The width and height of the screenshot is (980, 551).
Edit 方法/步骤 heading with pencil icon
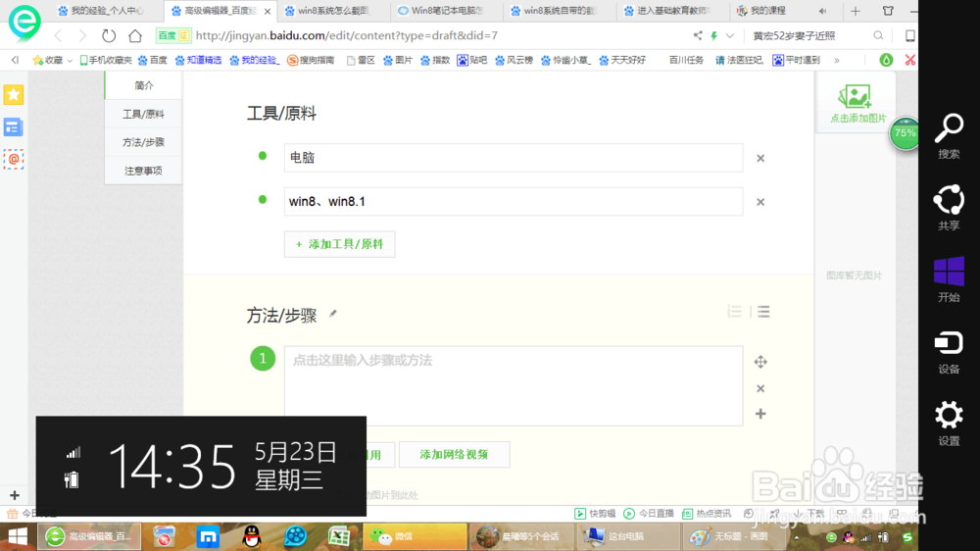tap(333, 314)
